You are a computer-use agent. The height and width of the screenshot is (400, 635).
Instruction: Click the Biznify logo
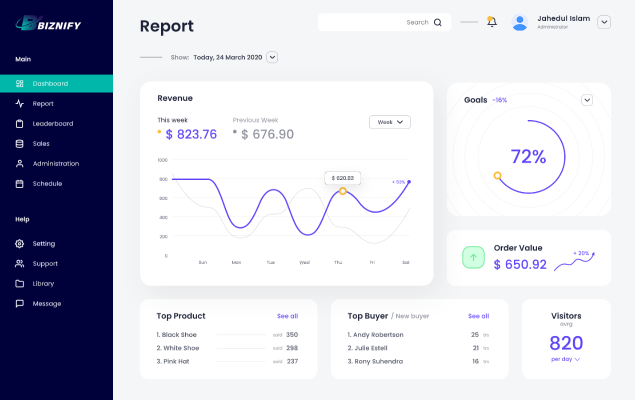point(49,22)
